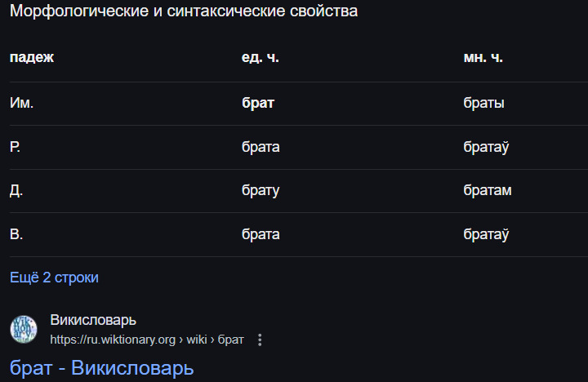Select "брата" in the В. row
The image size is (588, 382).
pyautogui.click(x=261, y=234)
